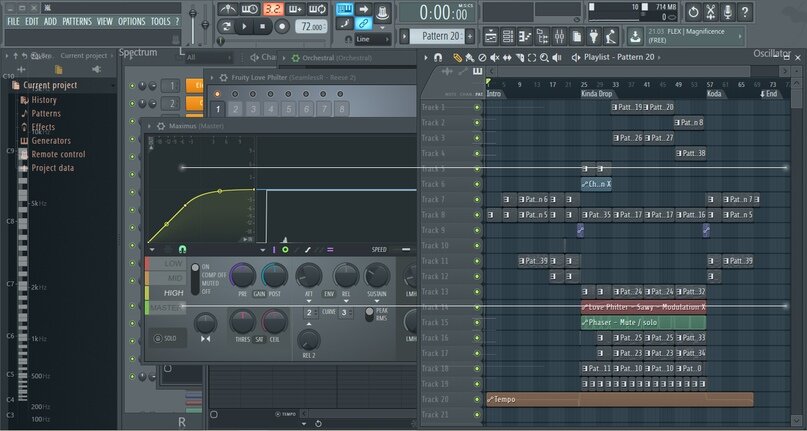Open the OPTIONS menu
This screenshot has width=807, height=431.
[x=132, y=22]
